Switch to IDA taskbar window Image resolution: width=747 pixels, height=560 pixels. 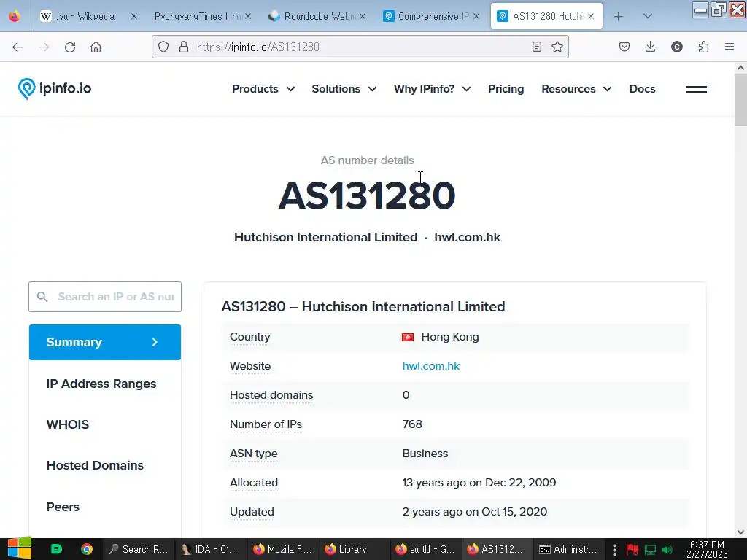click(x=209, y=549)
